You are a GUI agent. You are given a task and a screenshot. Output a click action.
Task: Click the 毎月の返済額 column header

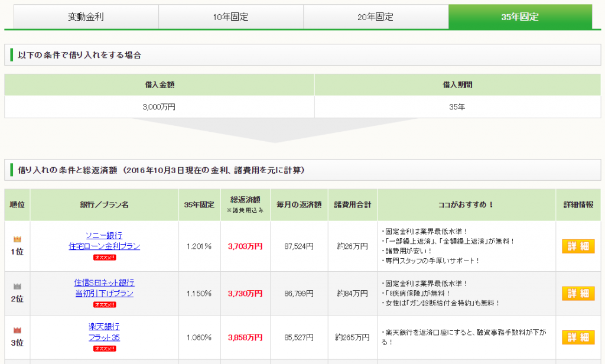pyautogui.click(x=299, y=204)
